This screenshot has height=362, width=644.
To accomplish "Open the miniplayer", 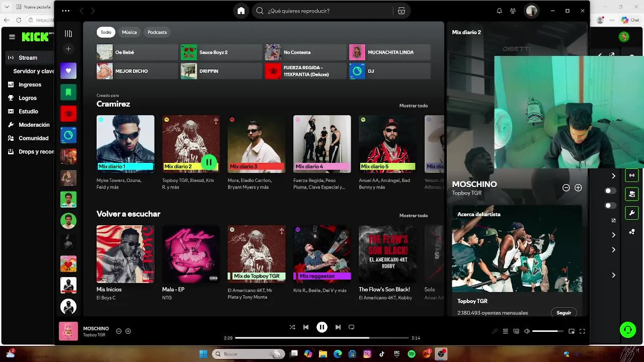I will coord(572,331).
